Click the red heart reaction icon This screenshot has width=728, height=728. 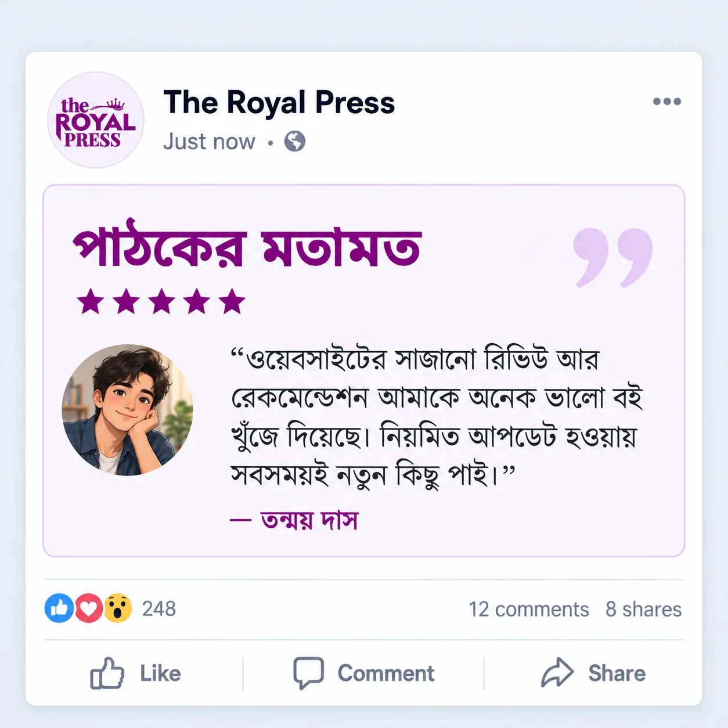tap(88, 608)
